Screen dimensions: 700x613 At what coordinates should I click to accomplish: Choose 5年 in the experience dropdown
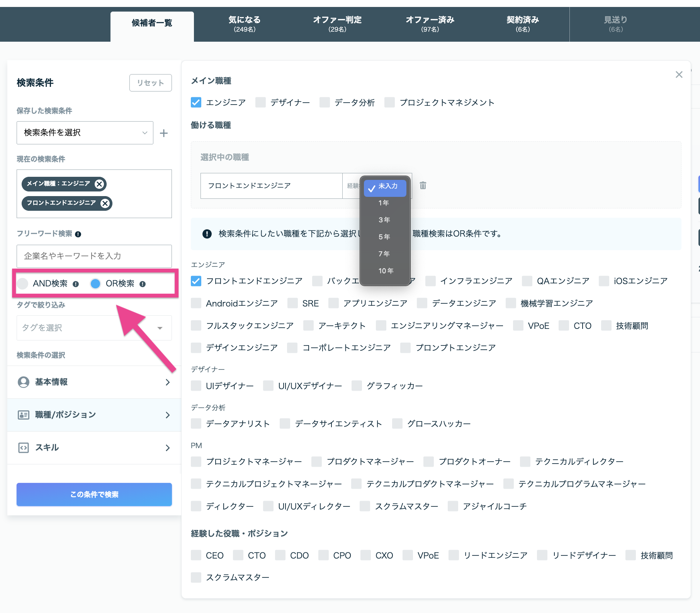[x=385, y=237]
